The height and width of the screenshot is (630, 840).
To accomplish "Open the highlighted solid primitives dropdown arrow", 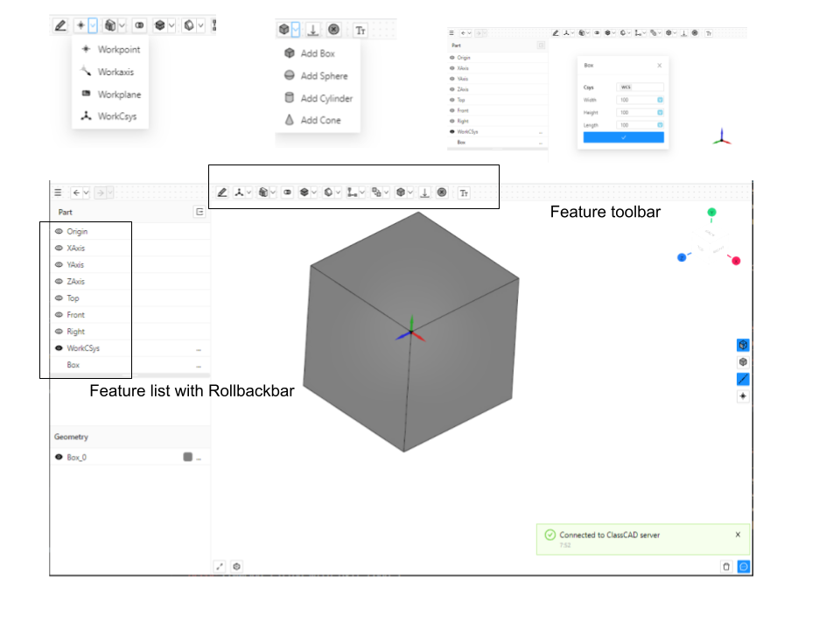I will (x=296, y=30).
